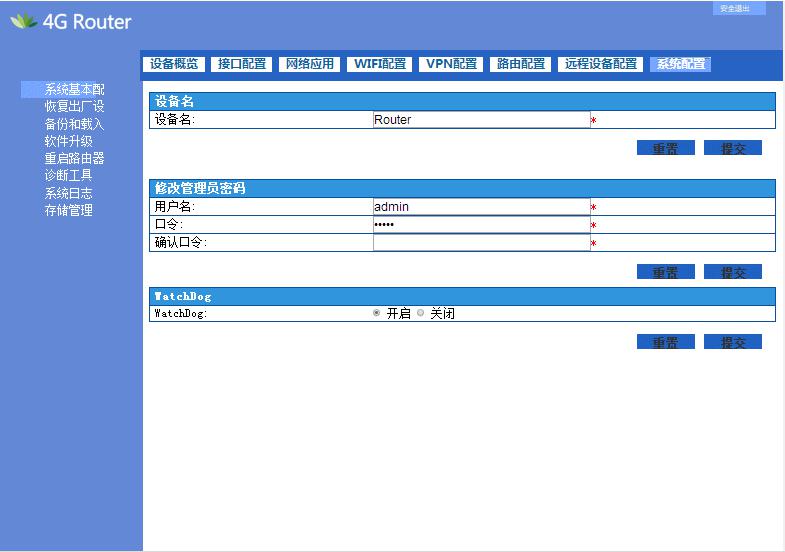
Task: Select the WatchDog 关闭 radio button
Action: [421, 313]
